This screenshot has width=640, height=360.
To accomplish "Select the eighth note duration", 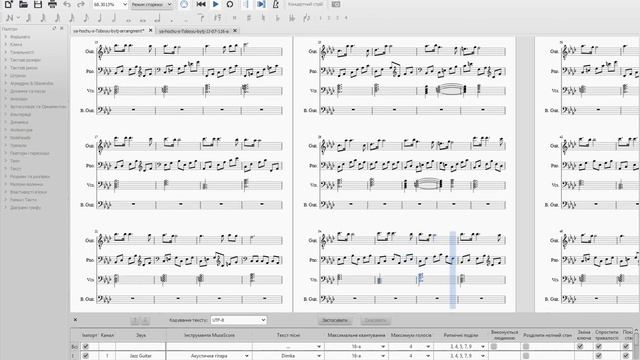I will (86, 18).
